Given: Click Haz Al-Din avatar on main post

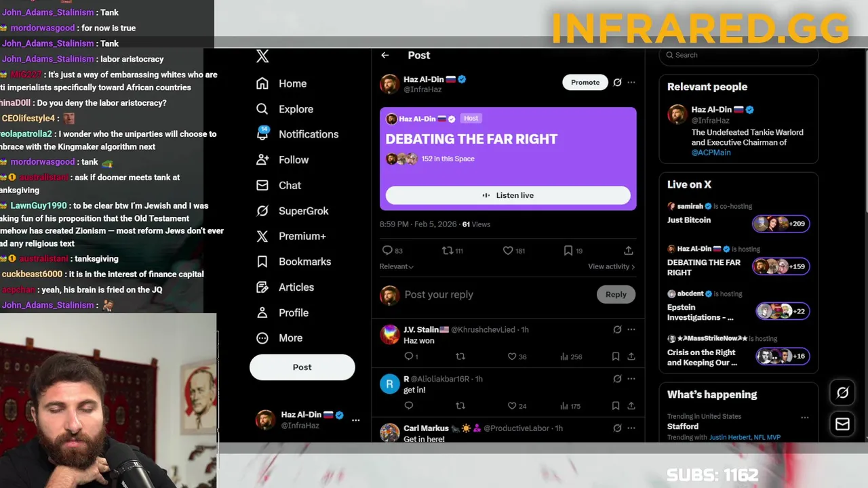Looking at the screenshot, I should pos(389,84).
